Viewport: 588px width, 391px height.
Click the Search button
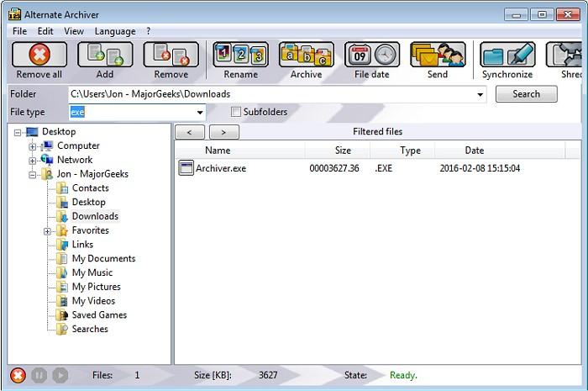click(x=526, y=94)
